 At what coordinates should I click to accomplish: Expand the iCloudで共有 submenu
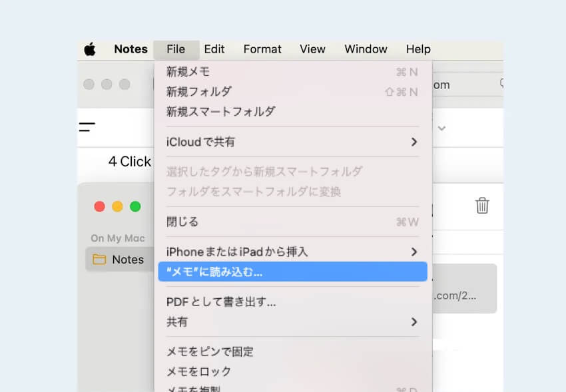[x=292, y=142]
